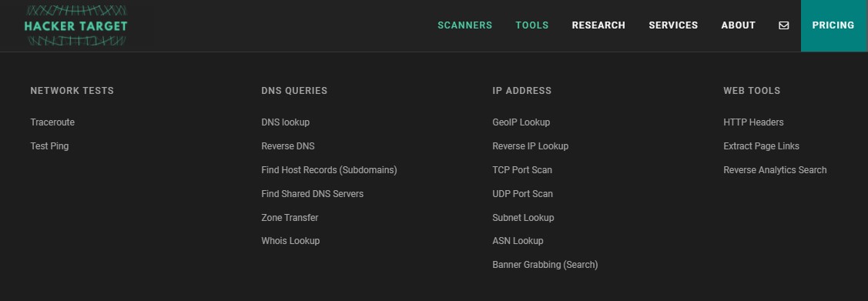This screenshot has width=868, height=301.
Task: Open the HTTP Headers tool
Action: [753, 122]
